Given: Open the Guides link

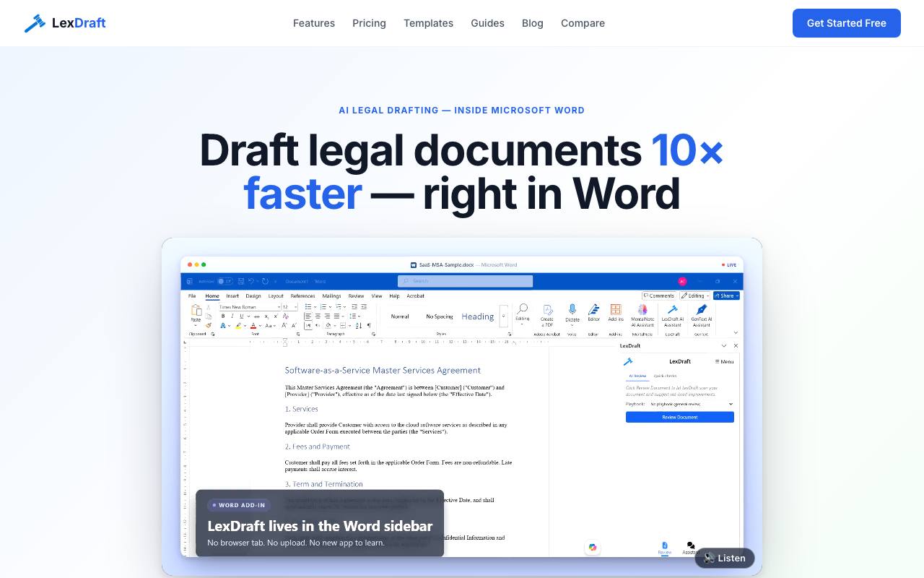Looking at the screenshot, I should 487,23.
